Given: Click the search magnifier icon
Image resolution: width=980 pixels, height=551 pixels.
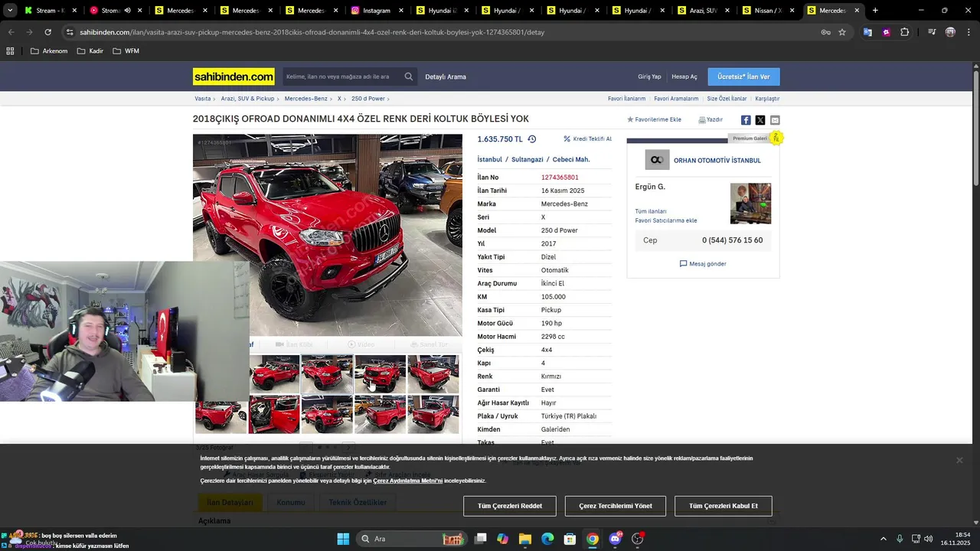Looking at the screenshot, I should click(x=409, y=77).
